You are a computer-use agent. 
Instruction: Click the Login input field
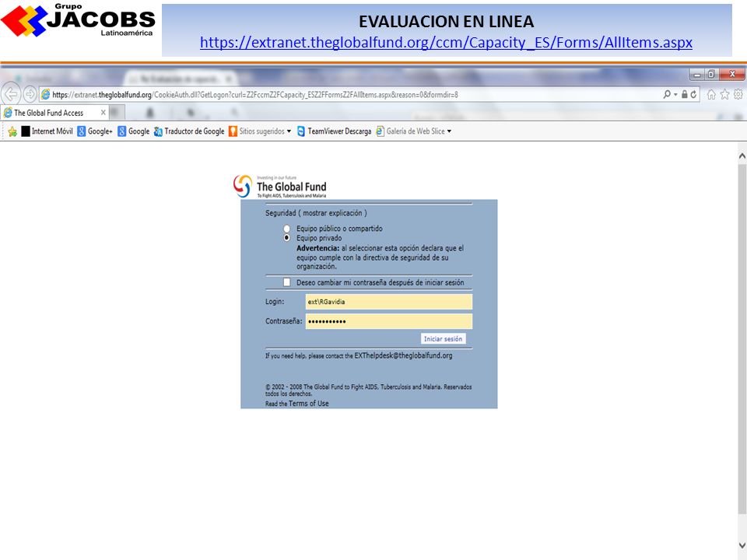(389, 302)
